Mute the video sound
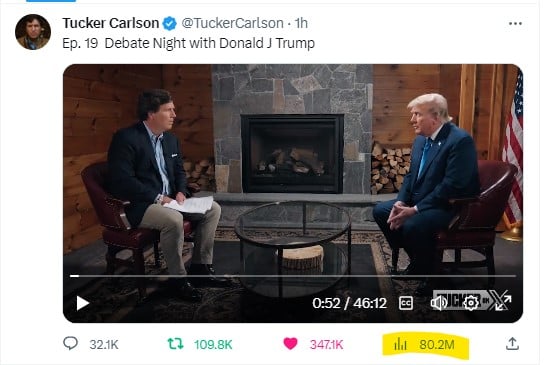Viewport: 553px width, 365px height. [x=438, y=303]
